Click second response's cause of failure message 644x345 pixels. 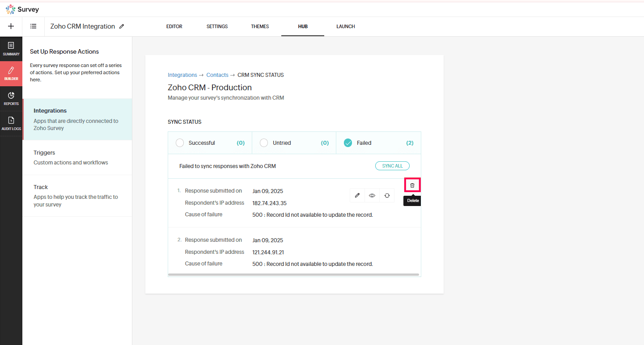pyautogui.click(x=313, y=264)
